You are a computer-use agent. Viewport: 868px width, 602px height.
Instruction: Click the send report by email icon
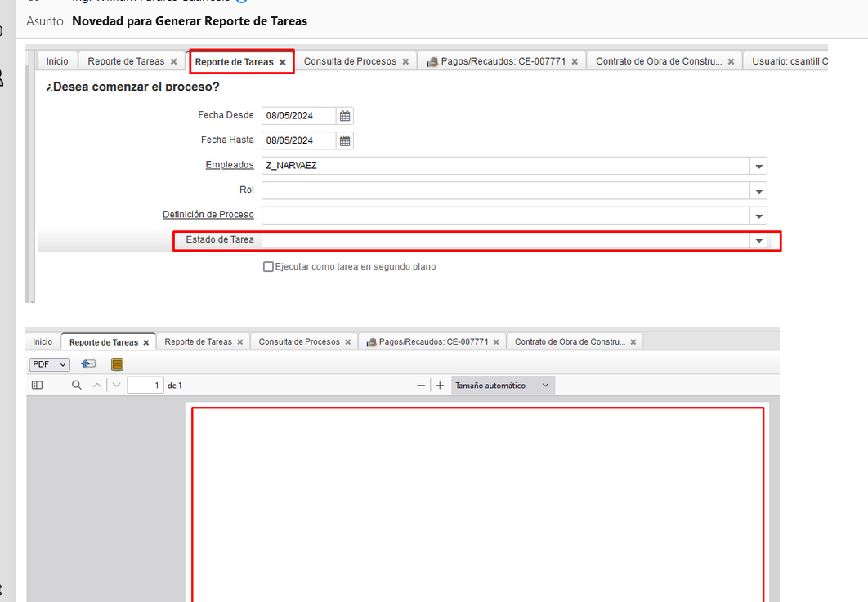click(x=89, y=364)
